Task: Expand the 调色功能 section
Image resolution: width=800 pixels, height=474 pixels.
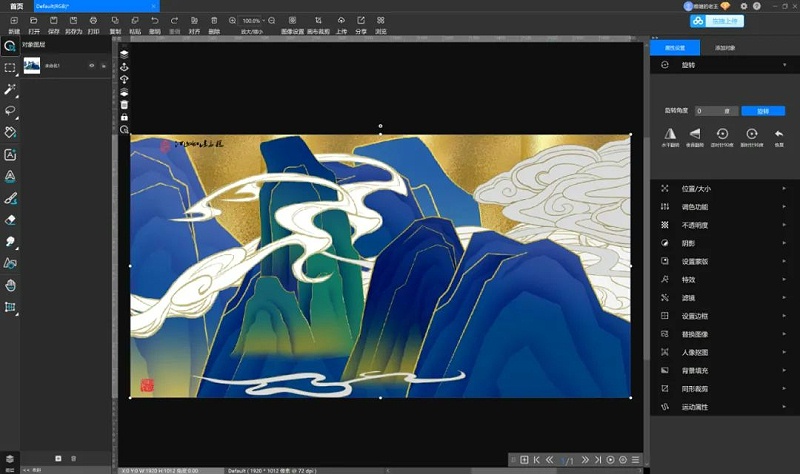Action: pyautogui.click(x=722, y=206)
